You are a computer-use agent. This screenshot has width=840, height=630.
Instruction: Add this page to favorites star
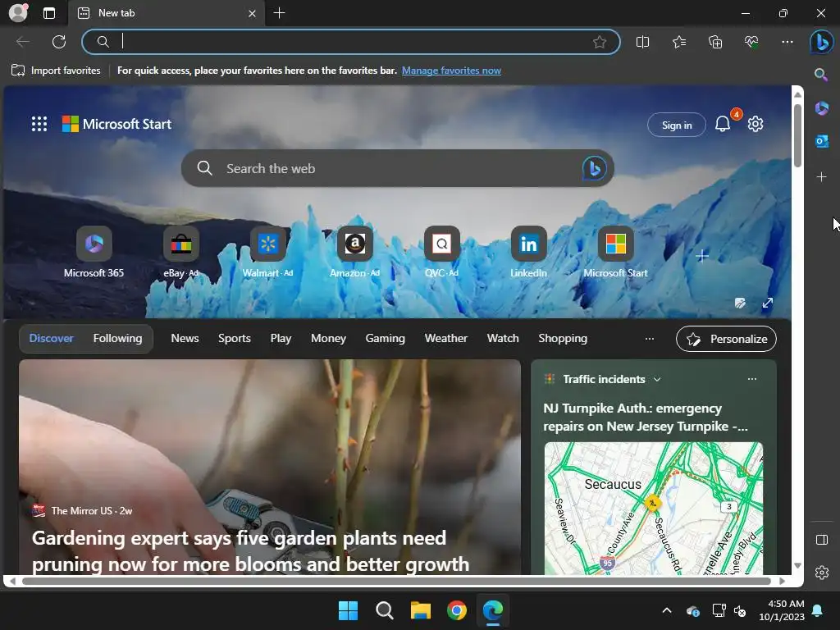[600, 42]
